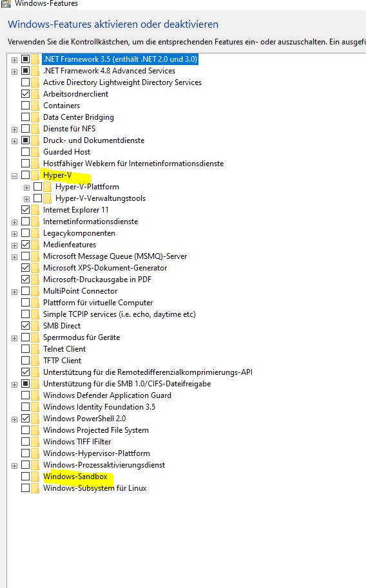The width and height of the screenshot is (366, 588).
Task: Enable the Windows-Sandbox checkbox
Action: click(x=26, y=477)
